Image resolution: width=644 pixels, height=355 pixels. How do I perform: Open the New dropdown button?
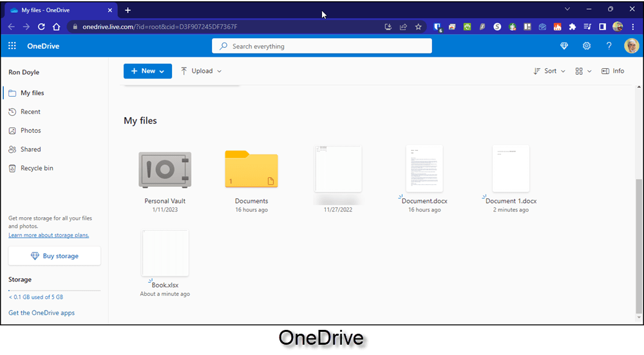pos(147,71)
